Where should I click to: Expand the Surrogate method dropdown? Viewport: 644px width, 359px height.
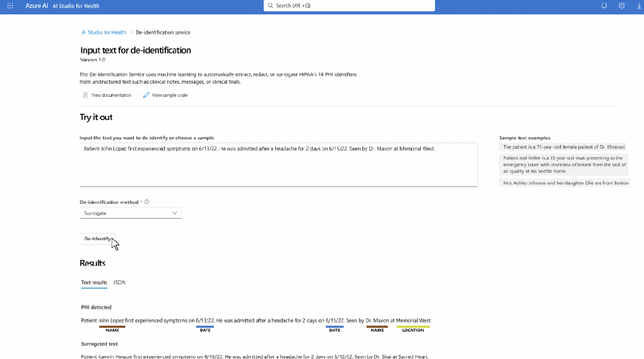(131, 213)
